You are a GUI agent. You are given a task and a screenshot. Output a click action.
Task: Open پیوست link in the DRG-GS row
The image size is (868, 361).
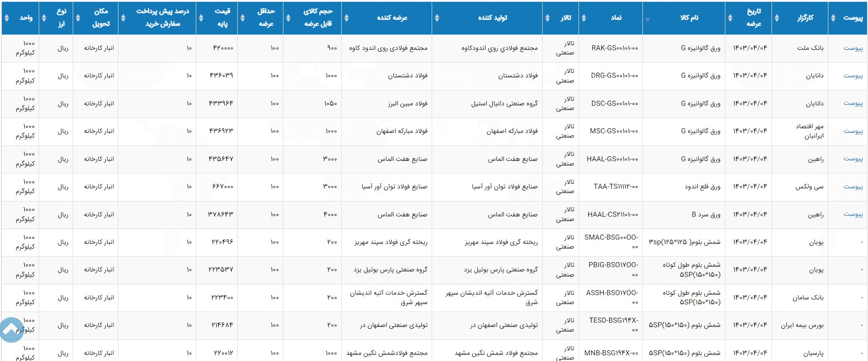(x=853, y=76)
